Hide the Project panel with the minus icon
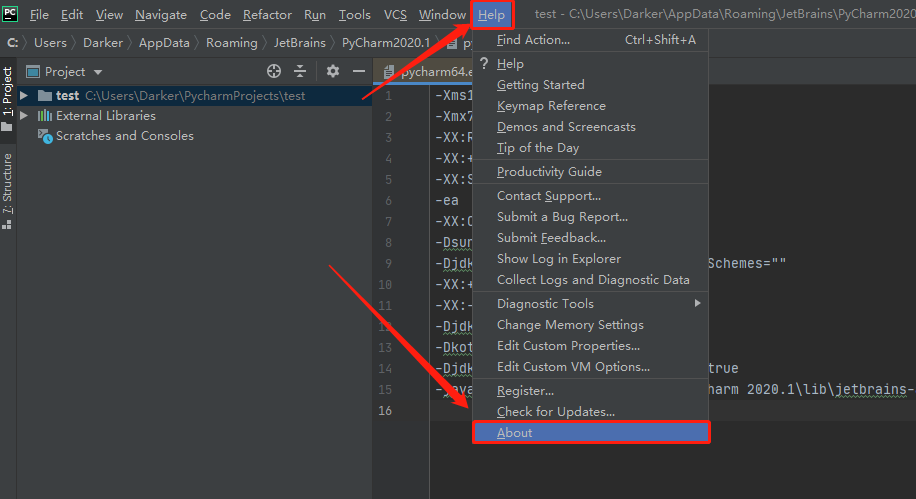This screenshot has width=916, height=499. pos(359,71)
